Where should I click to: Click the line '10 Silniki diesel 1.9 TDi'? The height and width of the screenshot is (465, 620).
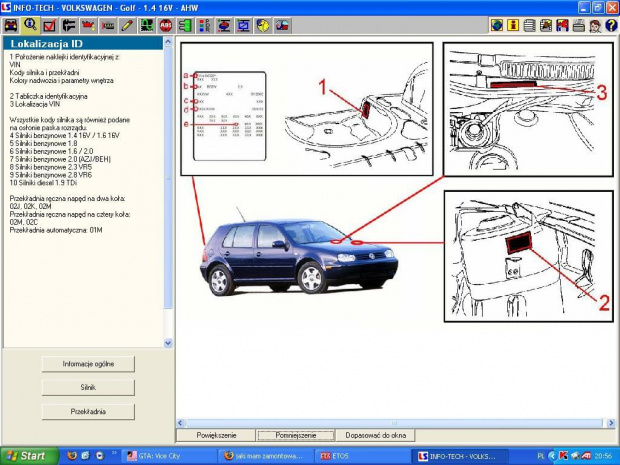tap(43, 183)
